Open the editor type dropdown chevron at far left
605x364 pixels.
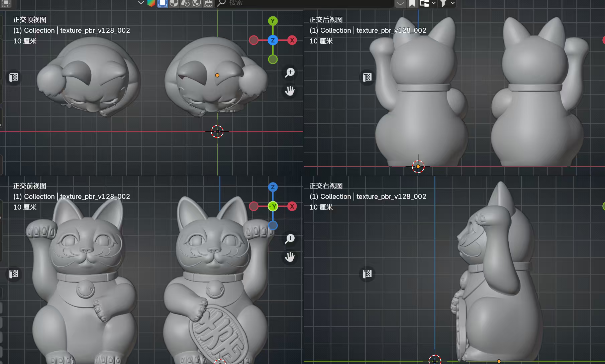click(x=140, y=3)
